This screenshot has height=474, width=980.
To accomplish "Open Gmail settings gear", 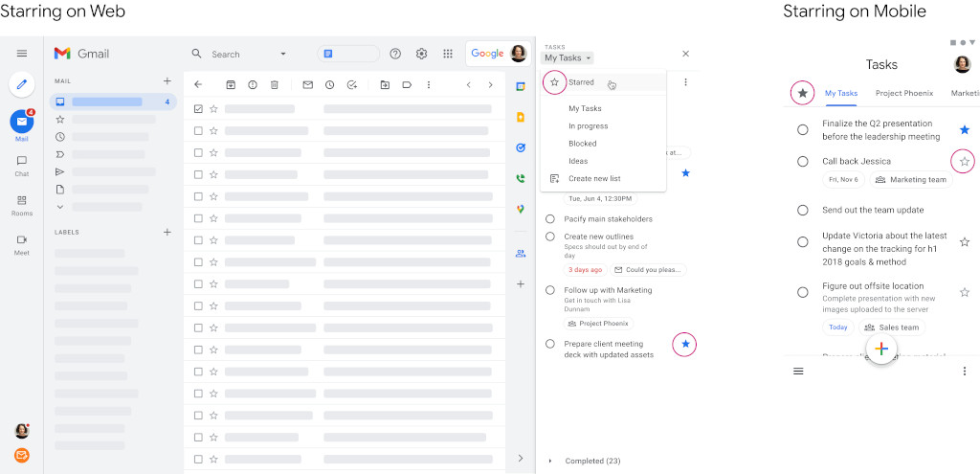I will click(421, 54).
